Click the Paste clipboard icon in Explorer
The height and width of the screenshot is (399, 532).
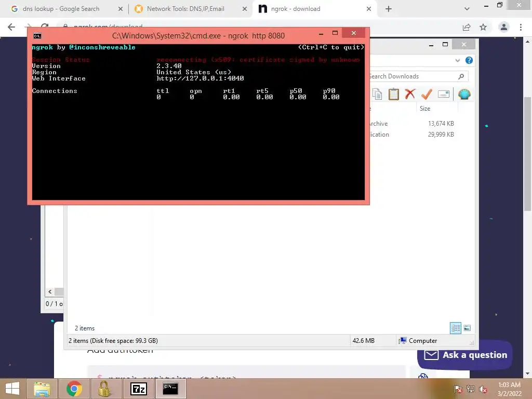[x=394, y=94]
